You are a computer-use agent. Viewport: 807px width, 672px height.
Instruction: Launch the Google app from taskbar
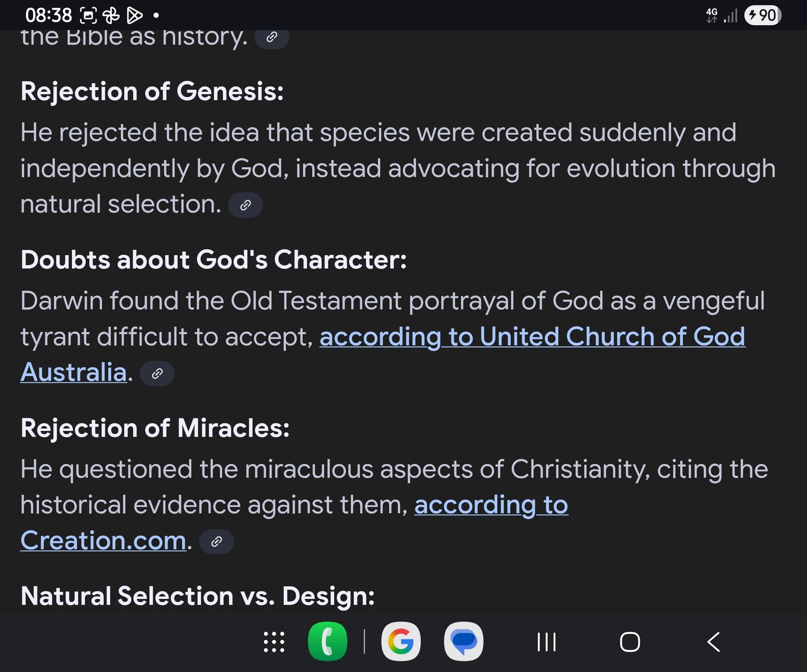401,641
